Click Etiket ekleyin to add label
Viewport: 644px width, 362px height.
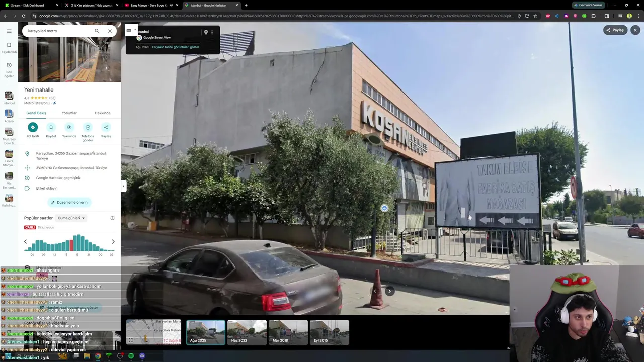click(69, 188)
